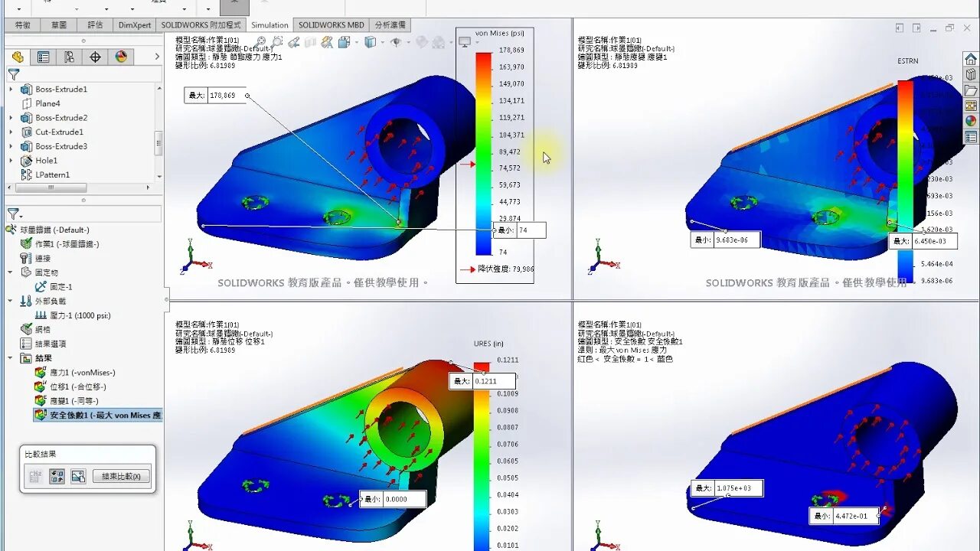
Task: Click the Section View icon
Action: tap(311, 42)
